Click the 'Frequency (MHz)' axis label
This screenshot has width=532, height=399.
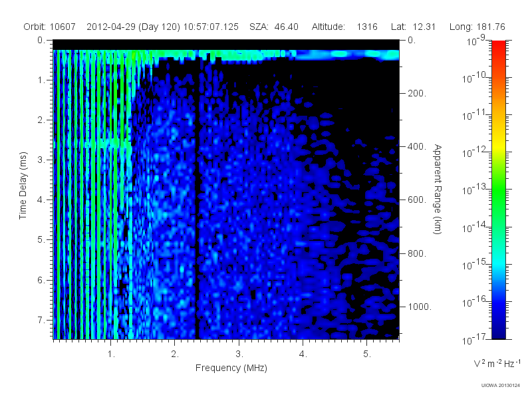point(231,368)
